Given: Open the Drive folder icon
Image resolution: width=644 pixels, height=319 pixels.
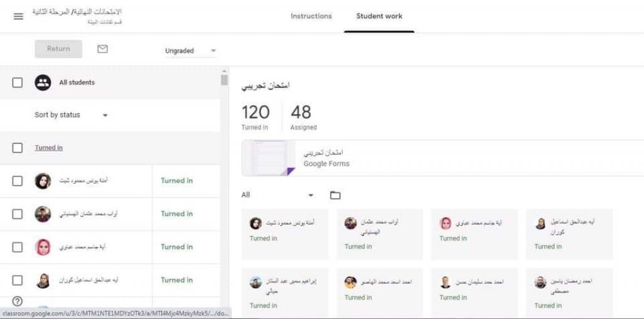Looking at the screenshot, I should 335,195.
